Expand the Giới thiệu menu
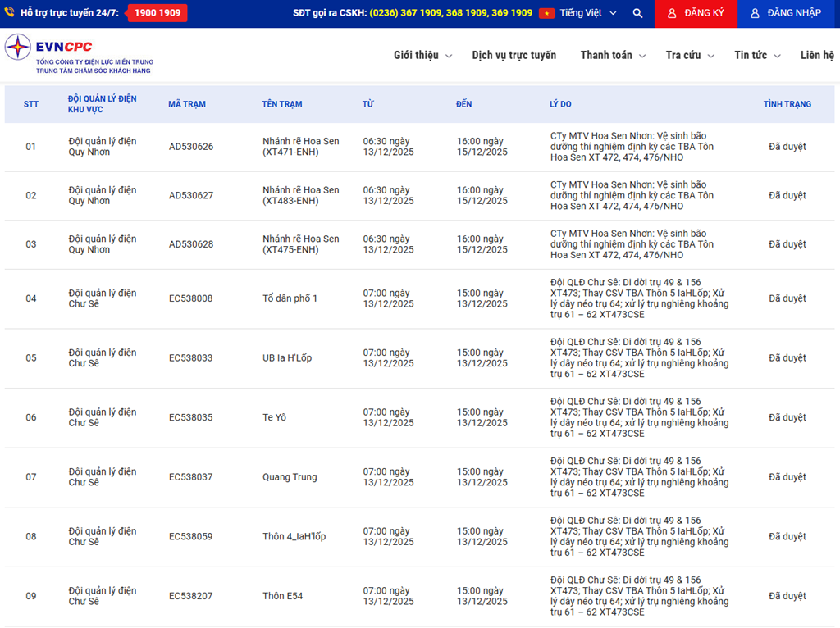Viewport: 840px width, 628px height. click(422, 56)
